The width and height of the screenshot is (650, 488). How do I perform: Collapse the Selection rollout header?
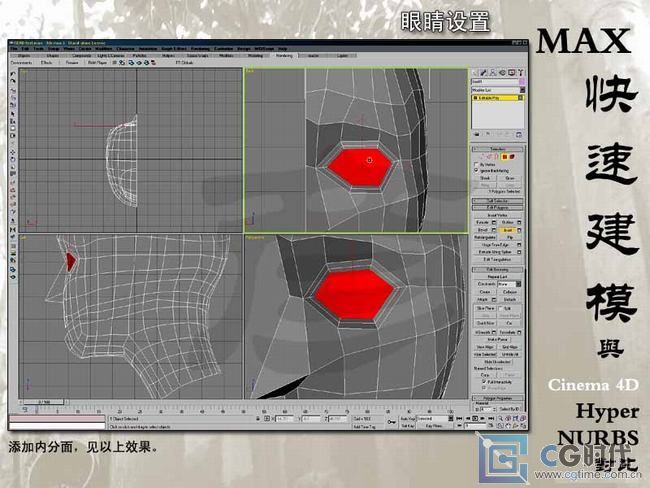[x=497, y=148]
